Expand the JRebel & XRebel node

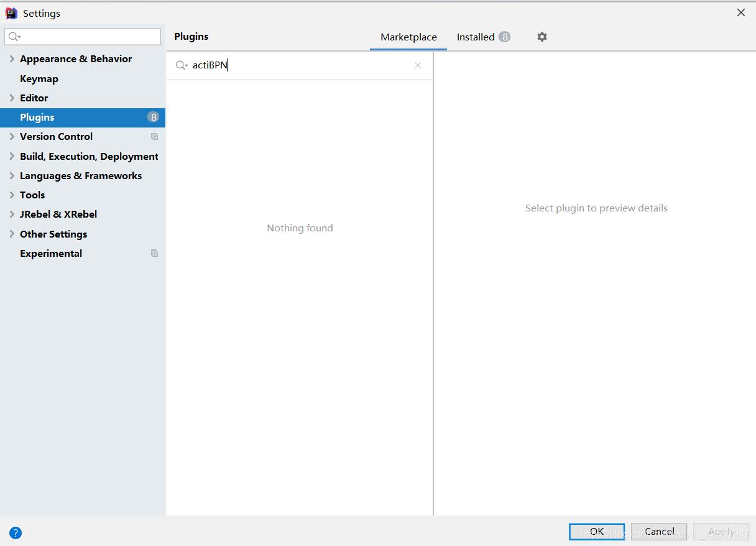[x=12, y=215]
